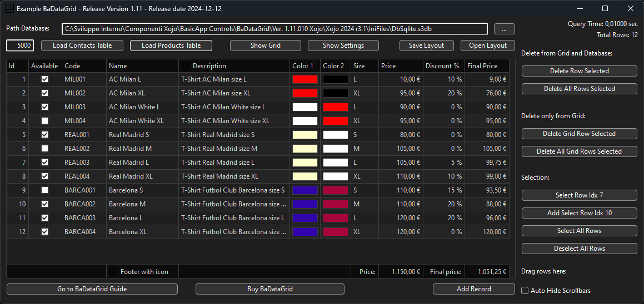
Task: Click the BaDataGrid app icon in title bar
Action: click(9, 8)
